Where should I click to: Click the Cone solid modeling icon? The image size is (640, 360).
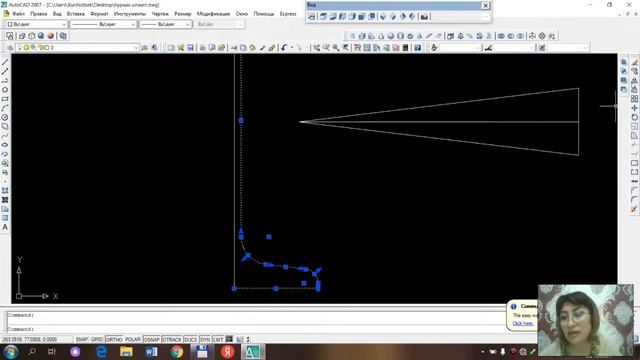[x=381, y=36]
